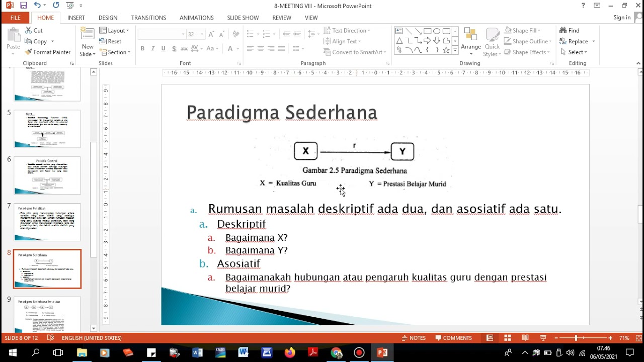Switch to the ANIMATIONS tab

(x=197, y=18)
